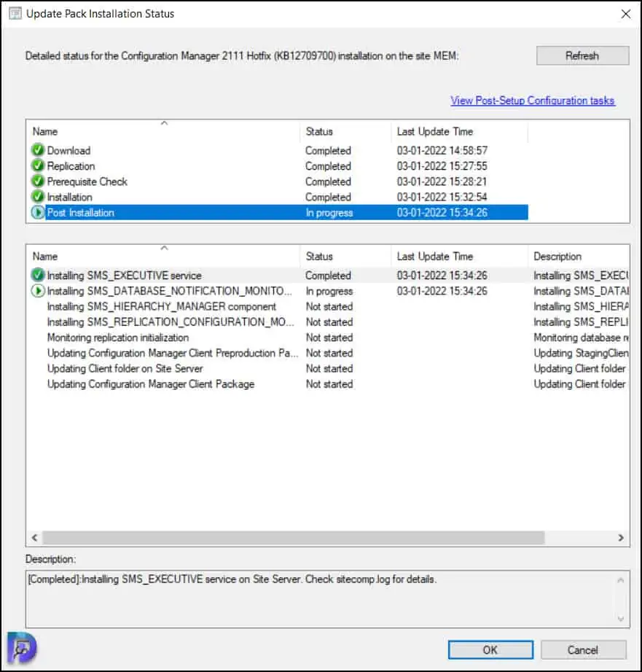This screenshot has height=672, width=642.
Task: Click the green check icon beside Download
Action: pos(38,150)
